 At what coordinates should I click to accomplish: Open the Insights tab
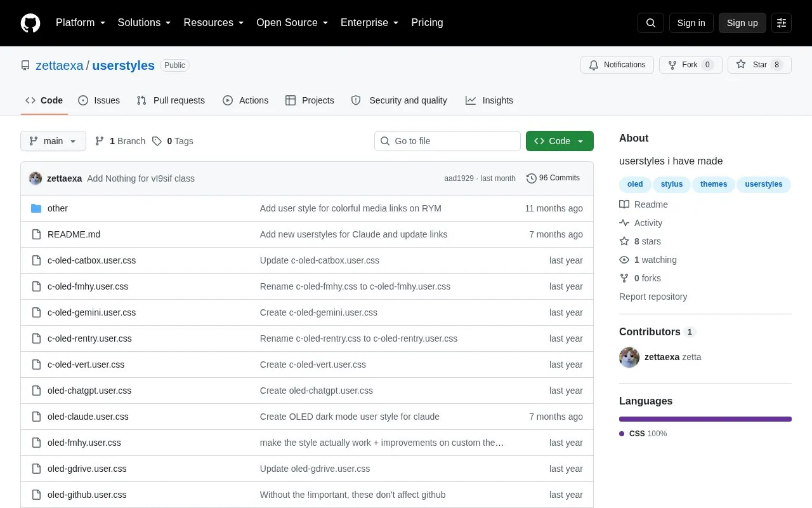(x=489, y=100)
